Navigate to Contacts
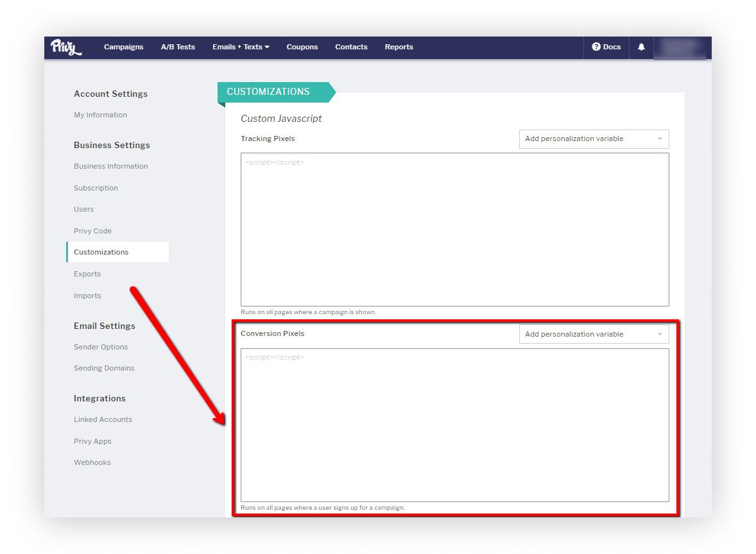Image resolution: width=756 pixels, height=554 pixels. [x=352, y=47]
